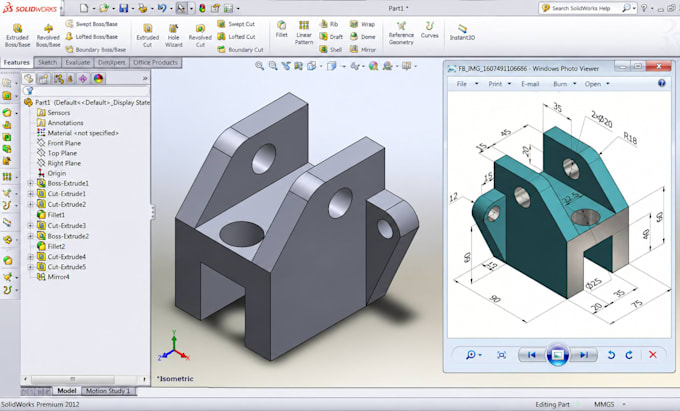Expand the Boss-Extrude2 feature
The image size is (680, 411).
click(30, 236)
